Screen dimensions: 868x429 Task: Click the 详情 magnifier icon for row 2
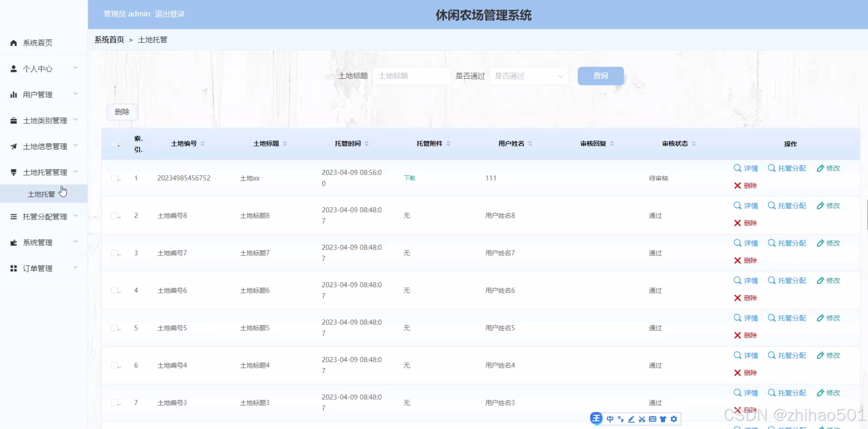click(x=737, y=206)
